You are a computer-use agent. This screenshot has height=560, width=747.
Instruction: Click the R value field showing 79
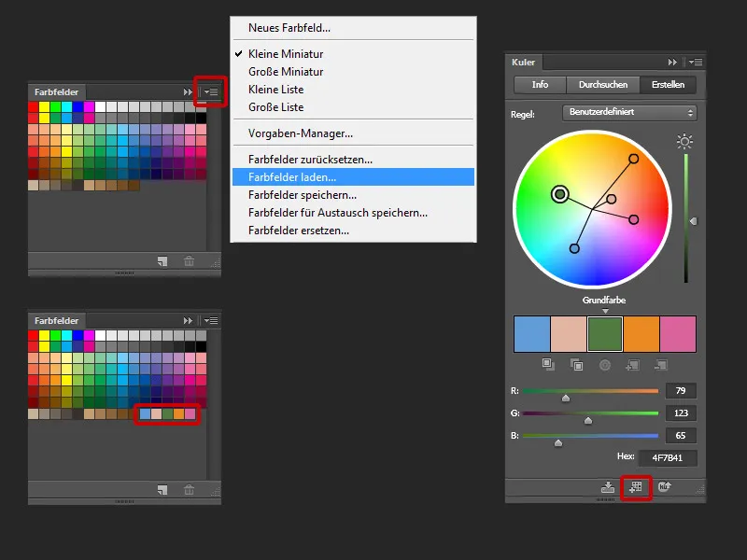click(681, 390)
